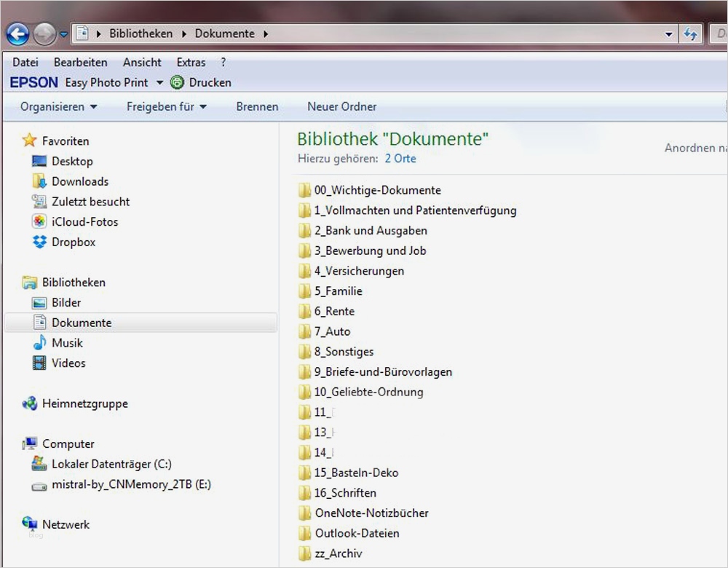The height and width of the screenshot is (568, 728).
Task: Click the Neuer Ordner button
Action: point(341,106)
